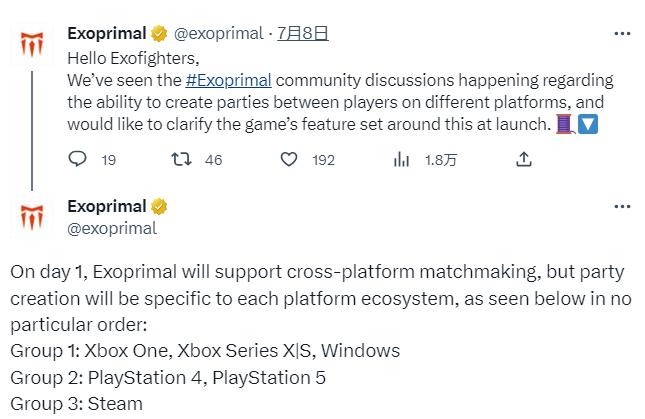645x419 pixels.
Task: Click the 1.8万 views count
Action: (x=440, y=159)
